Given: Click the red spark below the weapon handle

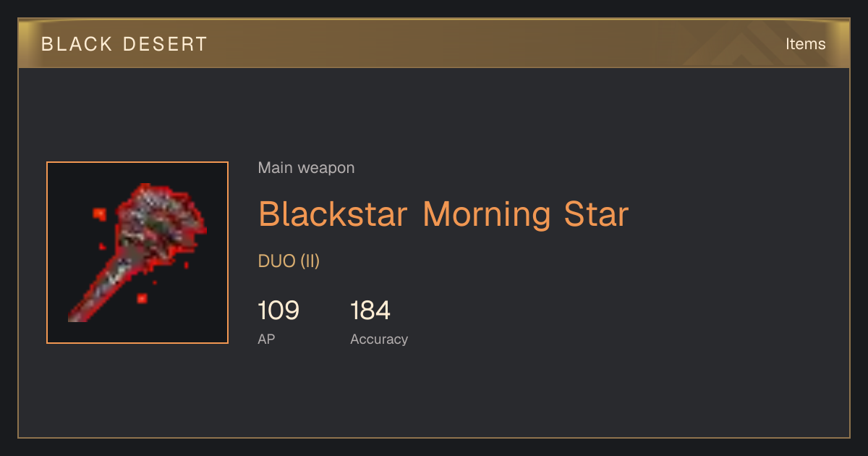Looking at the screenshot, I should [142, 297].
